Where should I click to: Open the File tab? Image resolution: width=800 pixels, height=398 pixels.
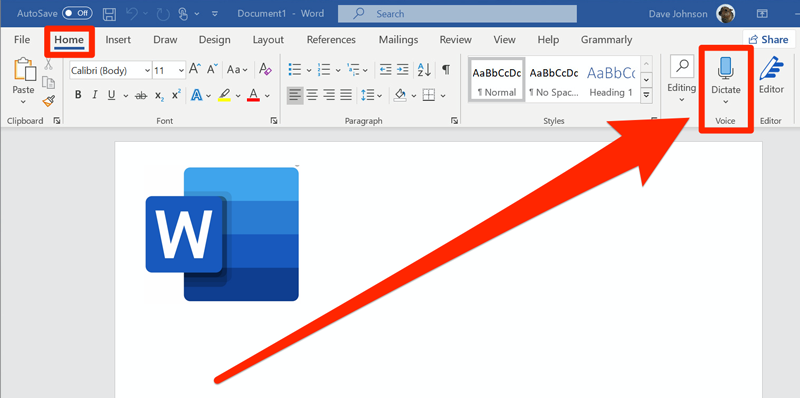click(22, 40)
